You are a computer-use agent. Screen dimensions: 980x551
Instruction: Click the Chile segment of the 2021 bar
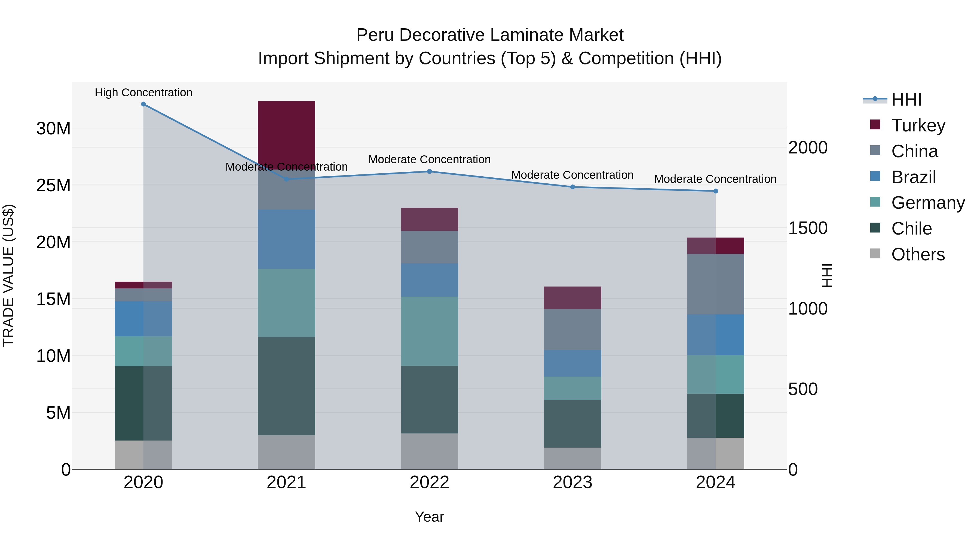[286, 386]
